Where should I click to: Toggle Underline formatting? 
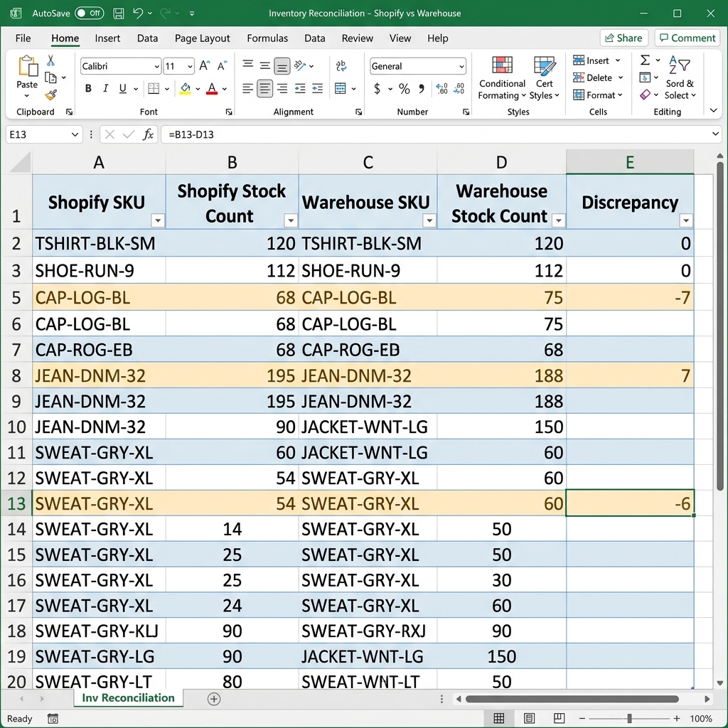click(122, 88)
